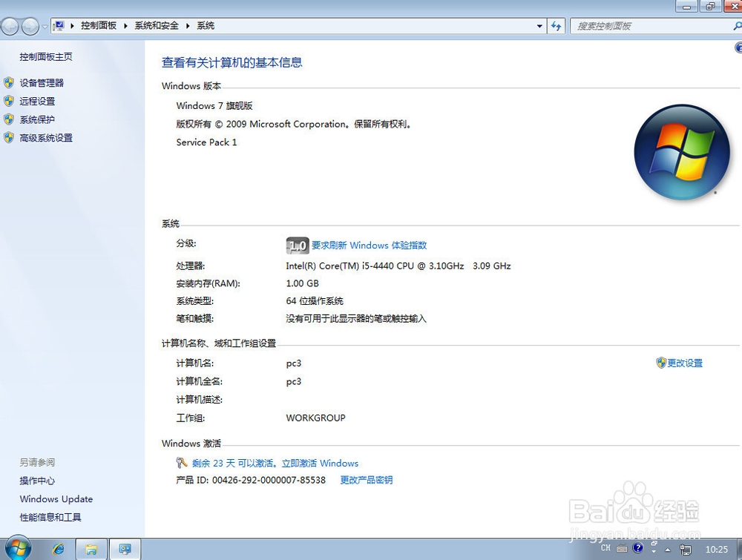Click the Control Panel taskbar button
The width and height of the screenshot is (742, 560).
click(x=125, y=549)
